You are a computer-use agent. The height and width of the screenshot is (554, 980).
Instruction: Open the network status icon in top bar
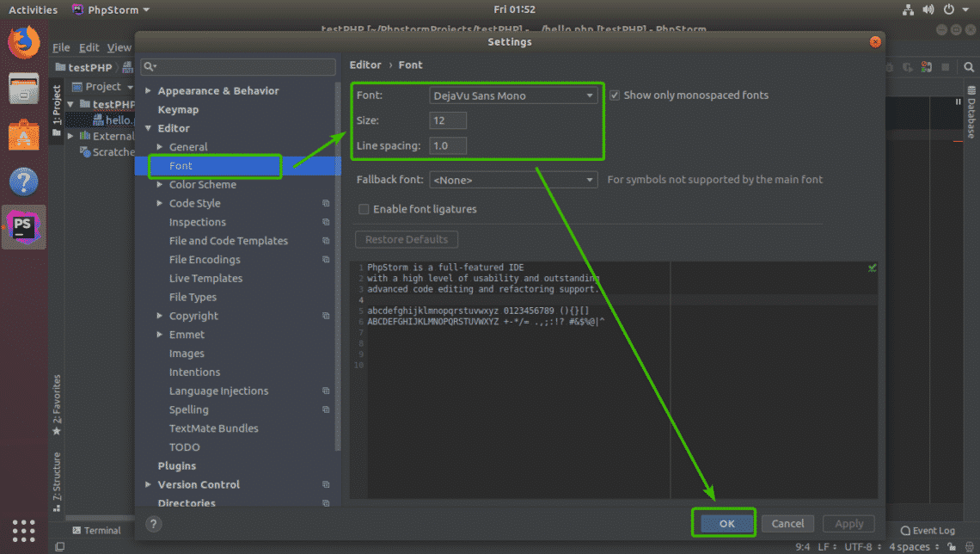[908, 9]
